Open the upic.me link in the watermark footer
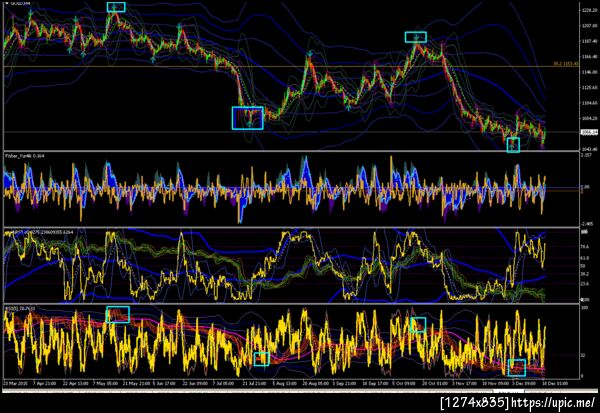This screenshot has width=600, height=413. tap(553, 402)
